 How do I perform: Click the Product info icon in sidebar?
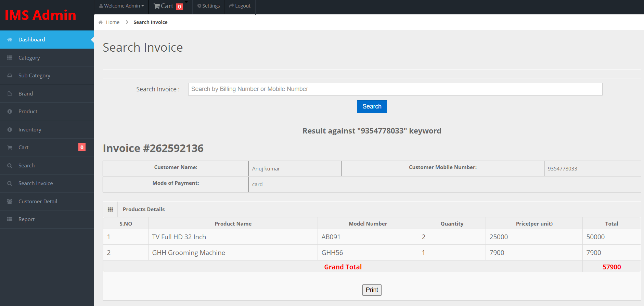10,112
